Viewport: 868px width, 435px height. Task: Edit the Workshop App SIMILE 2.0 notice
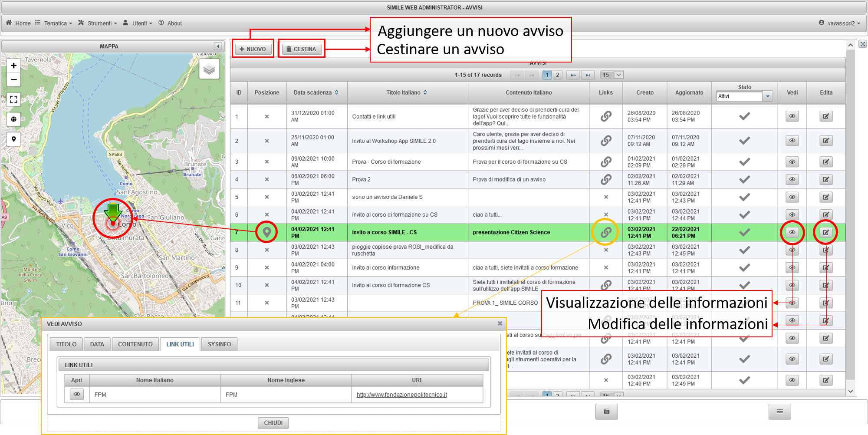[826, 141]
